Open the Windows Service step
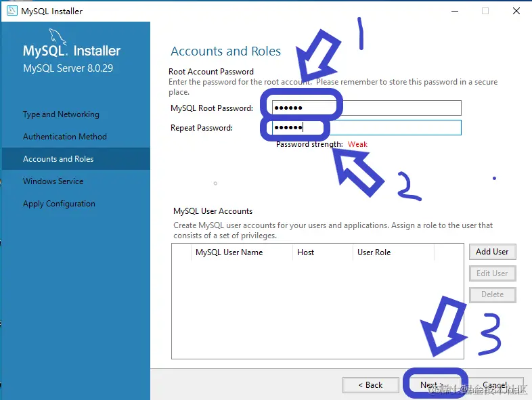The height and width of the screenshot is (400, 532). (53, 181)
